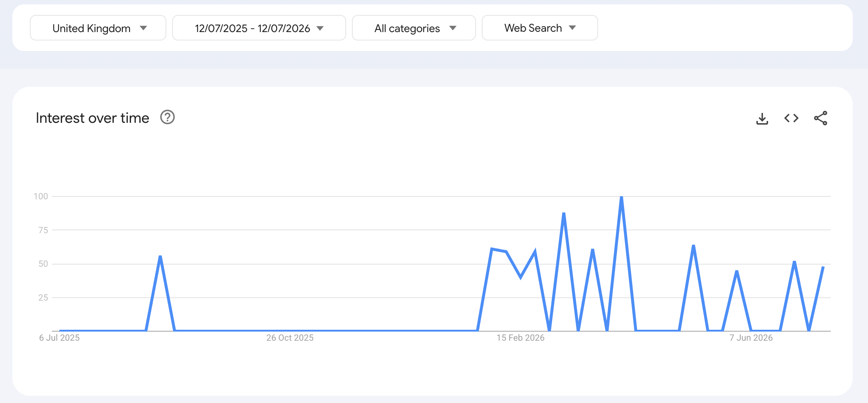Click the 26 Oct 2025 axis label
Viewport: 868px width, 403px height.
point(290,338)
